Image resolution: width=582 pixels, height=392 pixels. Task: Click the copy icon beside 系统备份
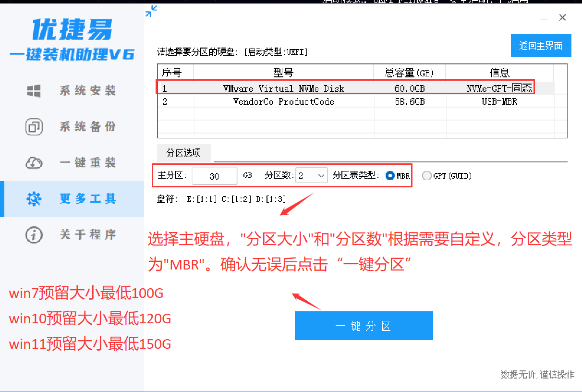34,127
